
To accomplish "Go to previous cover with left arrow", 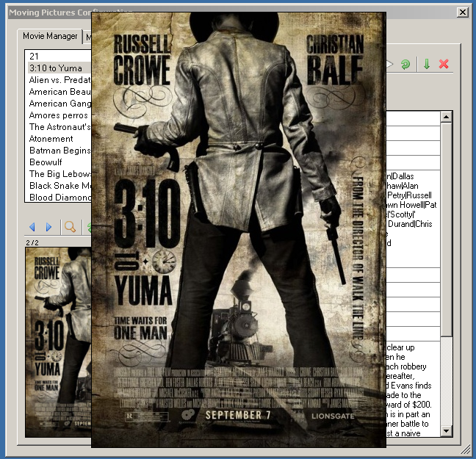I will click(32, 227).
